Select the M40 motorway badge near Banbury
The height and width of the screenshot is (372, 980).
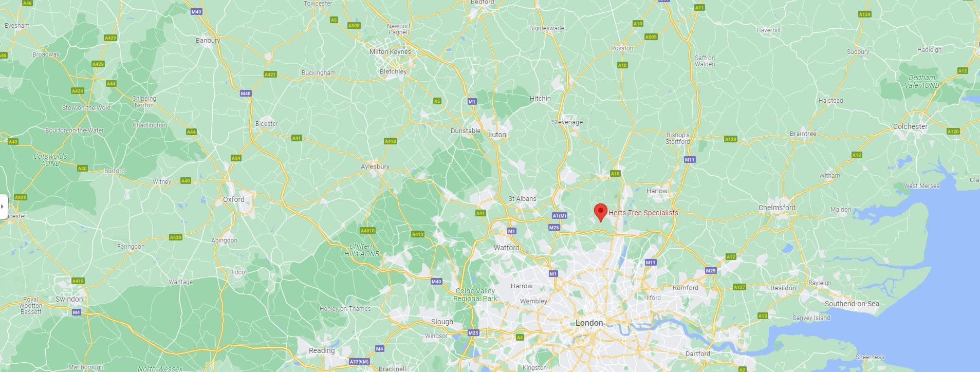coord(196,11)
